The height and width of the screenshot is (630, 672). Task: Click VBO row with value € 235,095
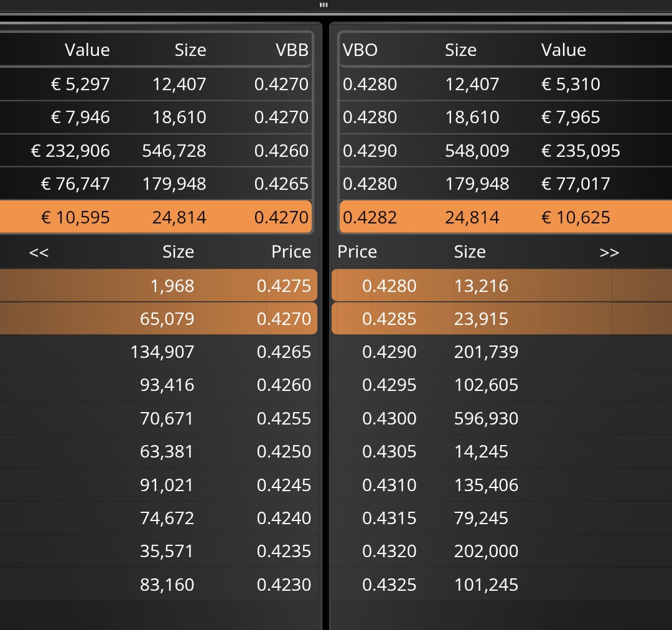506,151
